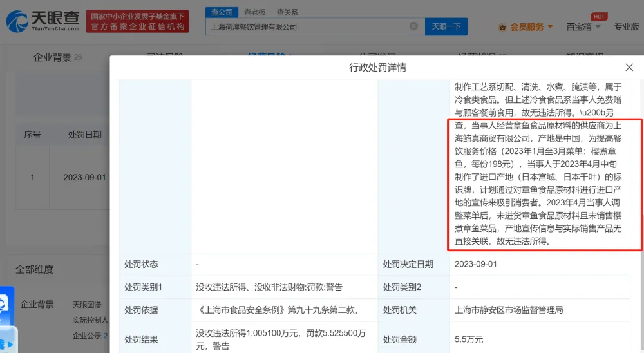Viewport: 644px width, 353px height.
Task: Open the 会员服务 dropdown
Action: click(x=531, y=27)
